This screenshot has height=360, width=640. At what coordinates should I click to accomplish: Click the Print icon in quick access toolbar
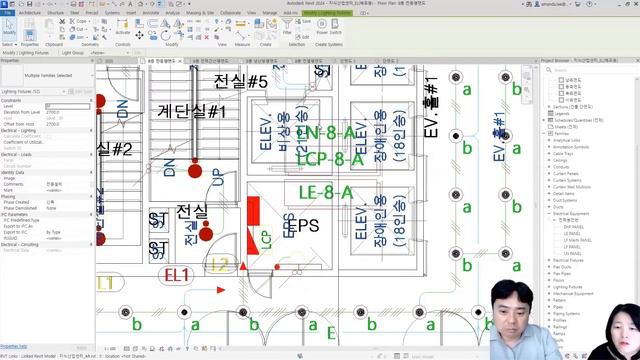coord(73,4)
